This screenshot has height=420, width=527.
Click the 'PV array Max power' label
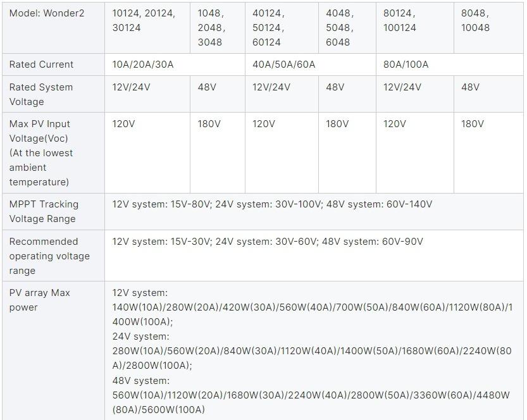tap(39, 300)
